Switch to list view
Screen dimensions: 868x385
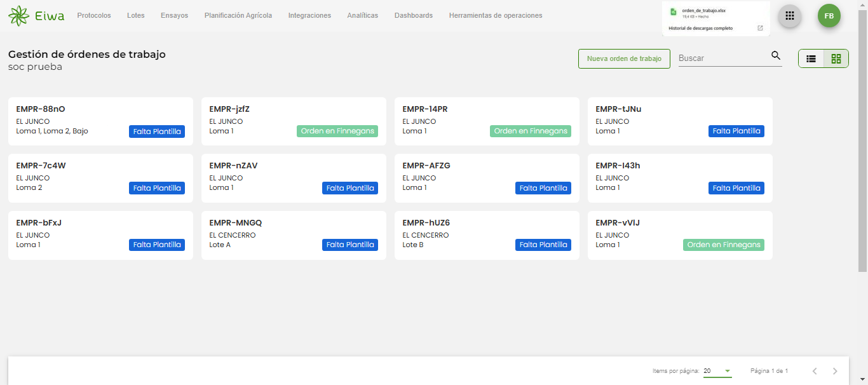tap(811, 58)
